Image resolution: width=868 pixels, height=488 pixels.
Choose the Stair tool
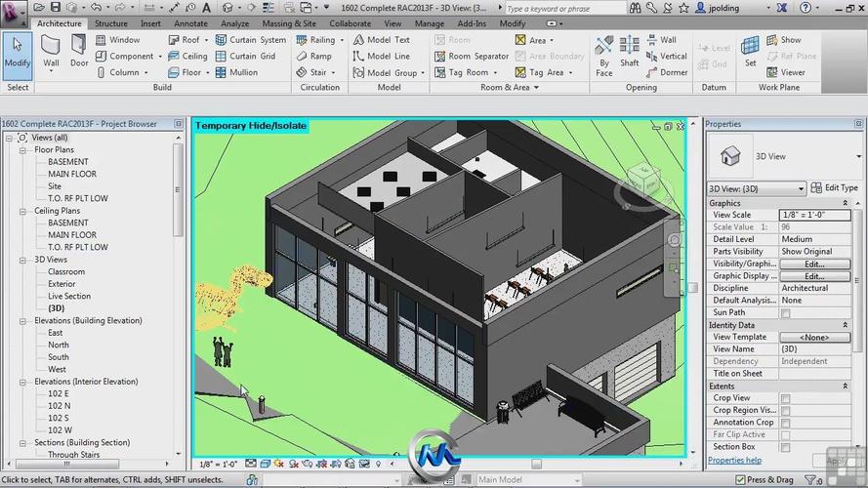point(311,72)
